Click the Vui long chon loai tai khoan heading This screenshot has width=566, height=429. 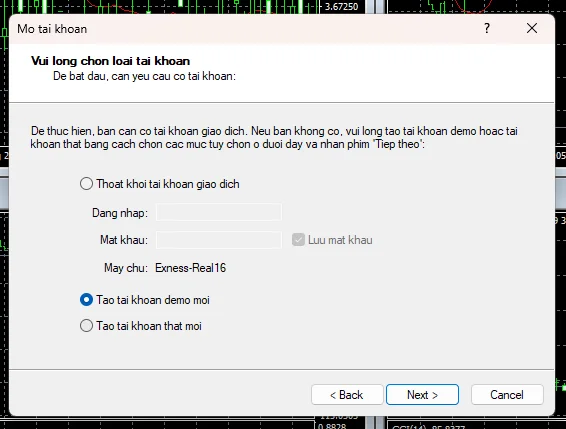110,61
